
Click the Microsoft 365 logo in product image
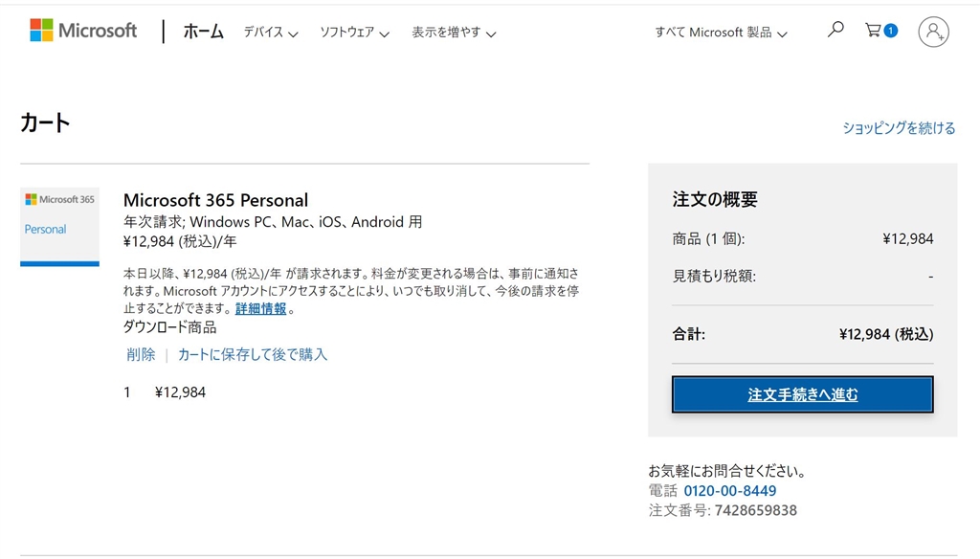[x=59, y=199]
